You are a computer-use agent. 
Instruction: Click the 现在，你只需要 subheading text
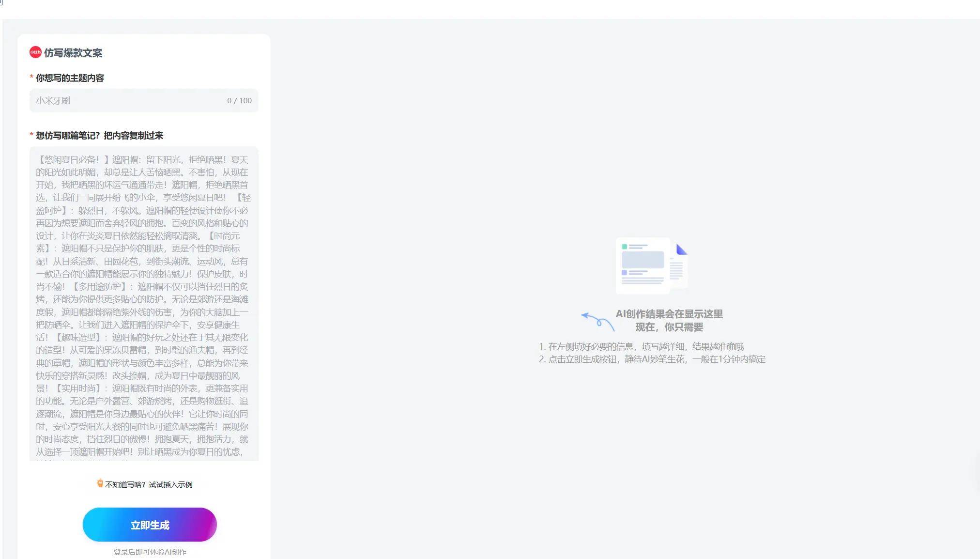[669, 327]
